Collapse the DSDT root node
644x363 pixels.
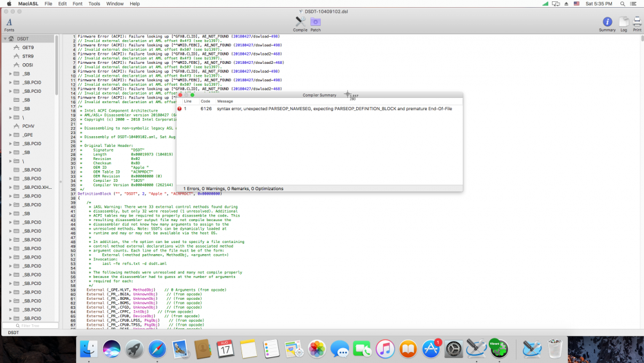[5, 39]
